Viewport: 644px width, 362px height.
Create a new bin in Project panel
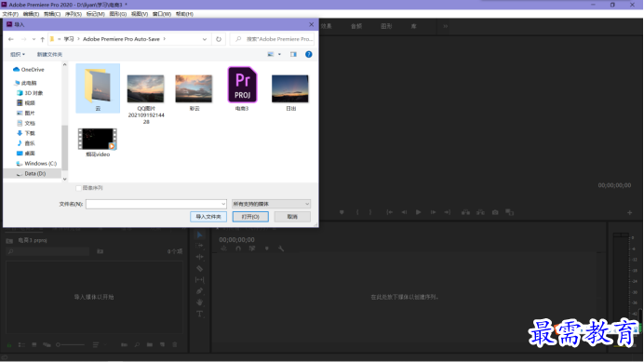point(150,344)
